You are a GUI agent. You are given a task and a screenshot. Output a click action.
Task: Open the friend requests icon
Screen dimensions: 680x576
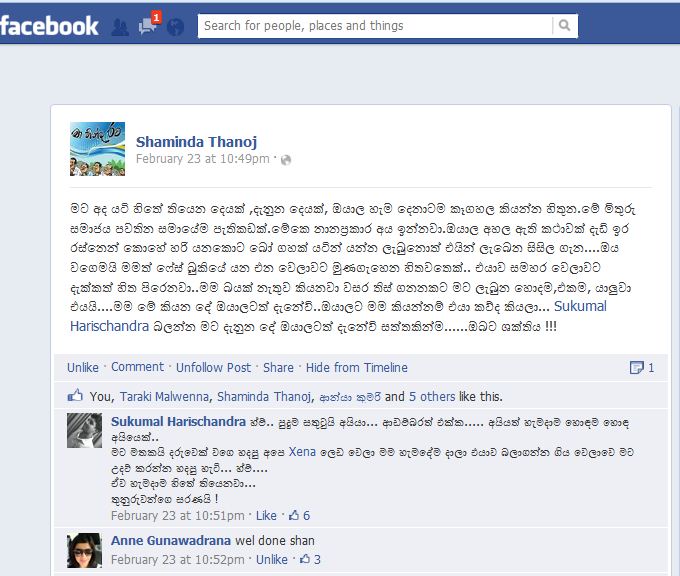[x=120, y=27]
